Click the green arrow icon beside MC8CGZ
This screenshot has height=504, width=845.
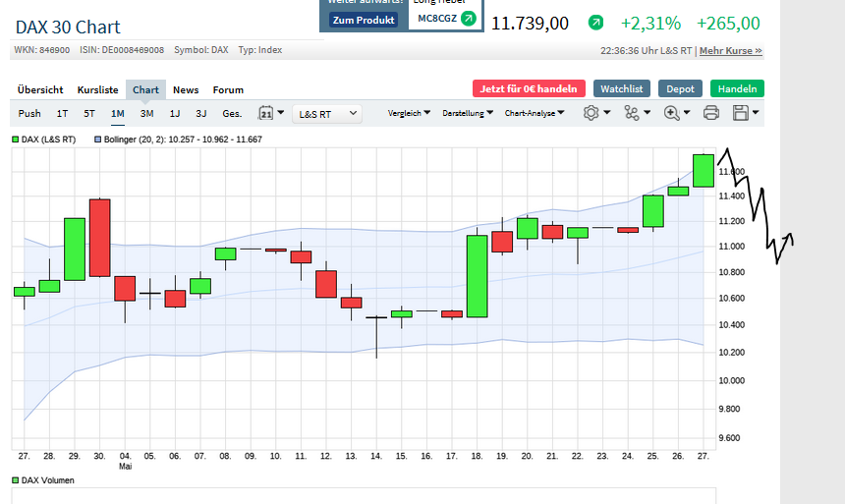(x=469, y=19)
